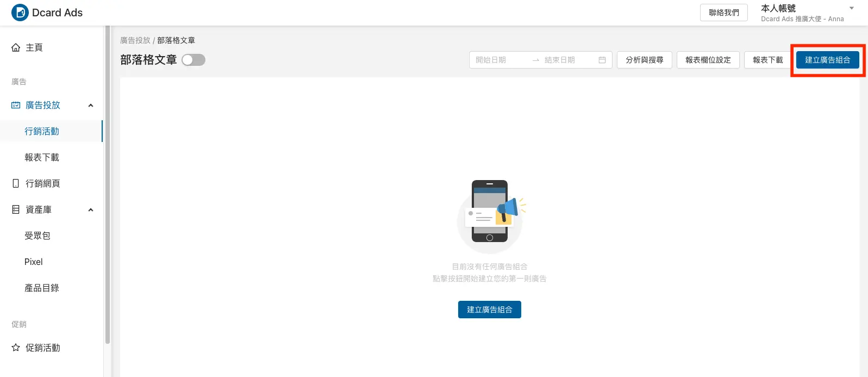Collapse the 廣告投放 sidebar section
Image resolution: width=868 pixels, height=377 pixels.
91,106
